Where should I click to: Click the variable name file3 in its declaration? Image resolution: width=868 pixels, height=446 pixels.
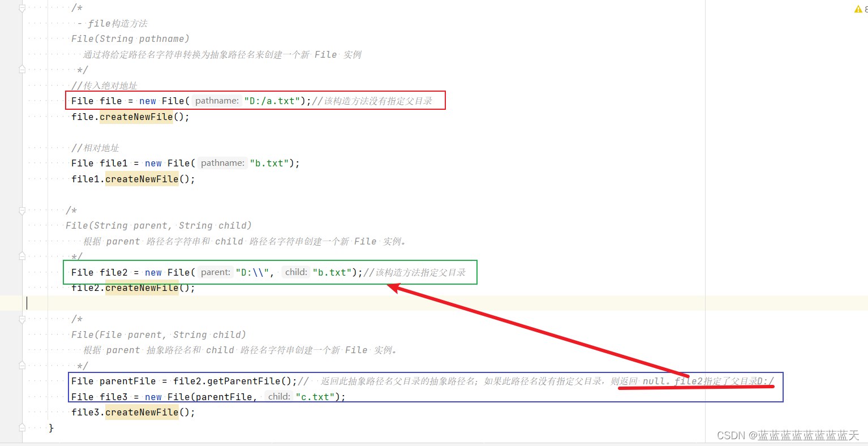[114, 397]
